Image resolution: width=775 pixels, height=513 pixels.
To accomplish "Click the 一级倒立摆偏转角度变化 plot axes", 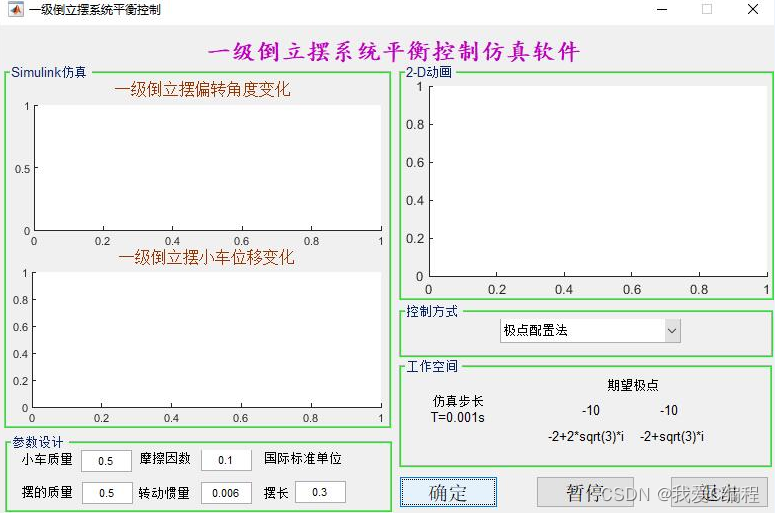I will point(208,168).
